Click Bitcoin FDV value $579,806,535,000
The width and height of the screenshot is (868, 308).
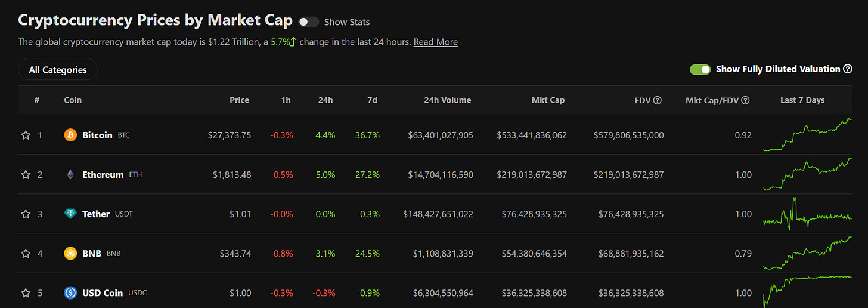click(x=628, y=135)
